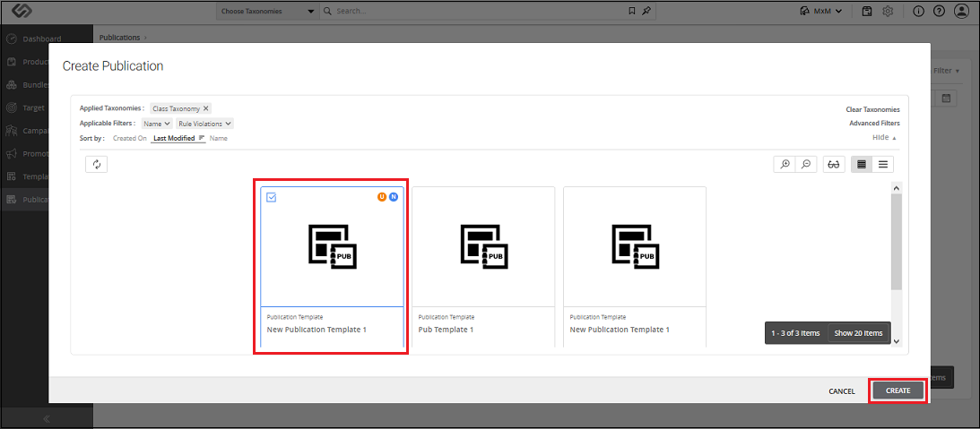Click the Publications breadcrumb
Screen dimensions: 980x429
tap(119, 38)
